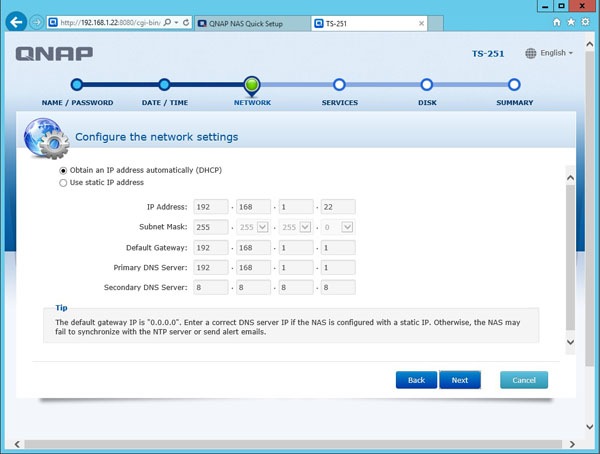
Task: Click Primary DNS Server first octet field
Action: click(211, 268)
